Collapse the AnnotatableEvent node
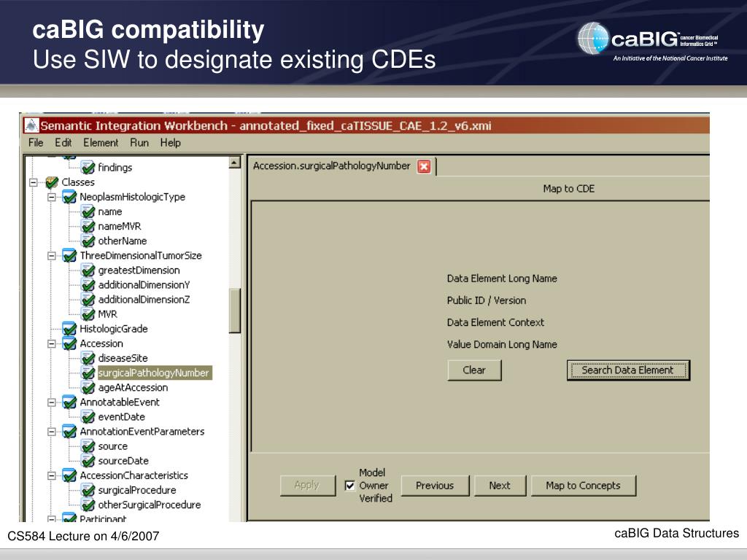747x560 pixels. (x=52, y=402)
